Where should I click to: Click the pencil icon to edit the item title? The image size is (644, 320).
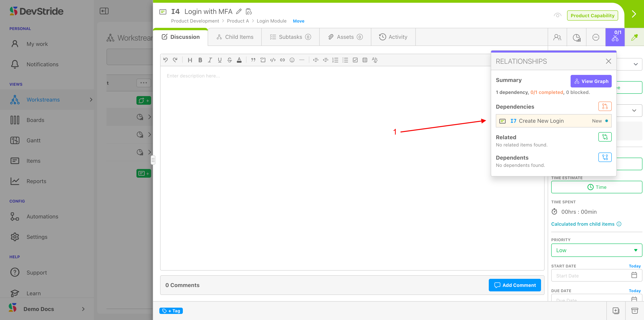239,12
